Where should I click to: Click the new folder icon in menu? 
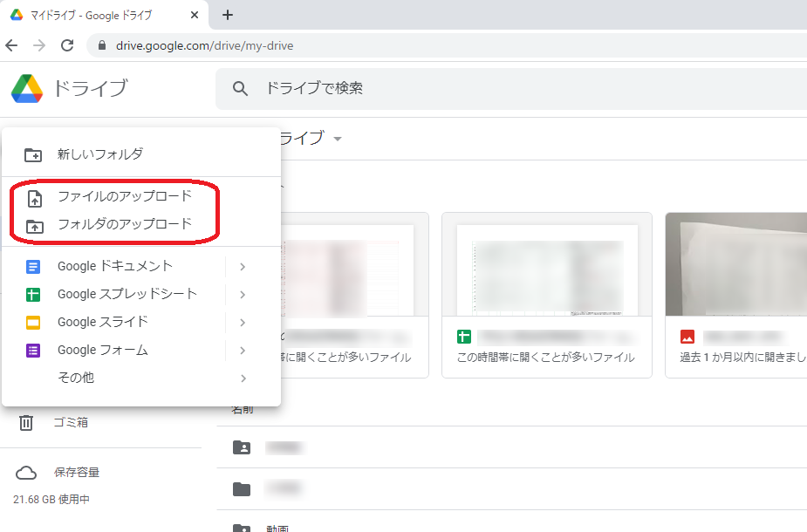coord(33,155)
